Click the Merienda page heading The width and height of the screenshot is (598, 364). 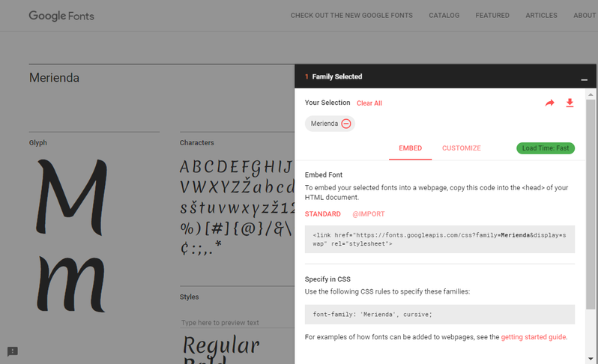pyautogui.click(x=54, y=78)
